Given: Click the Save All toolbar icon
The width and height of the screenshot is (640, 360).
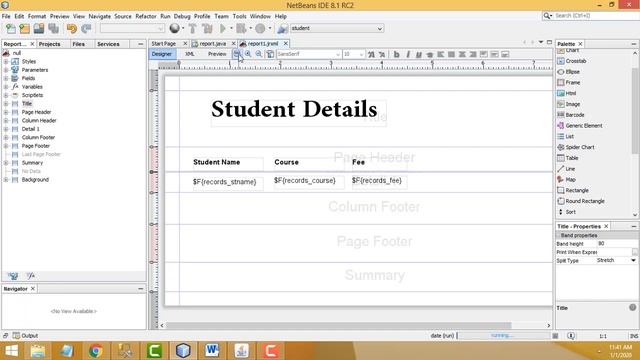Looking at the screenshot, I should 53,29.
